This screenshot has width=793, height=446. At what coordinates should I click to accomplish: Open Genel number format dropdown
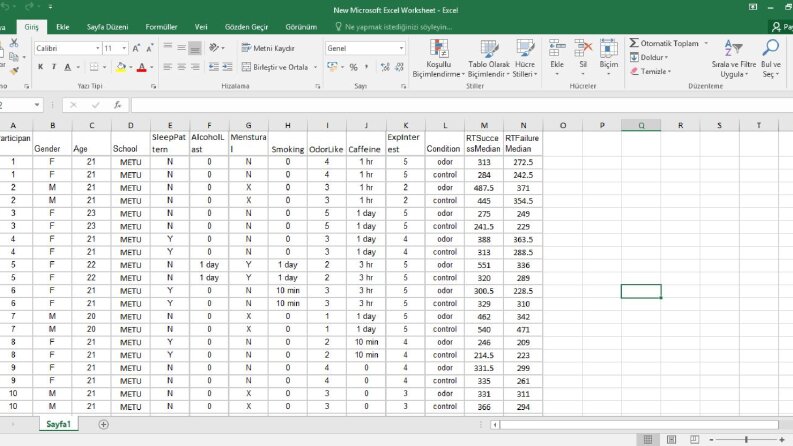[401, 48]
